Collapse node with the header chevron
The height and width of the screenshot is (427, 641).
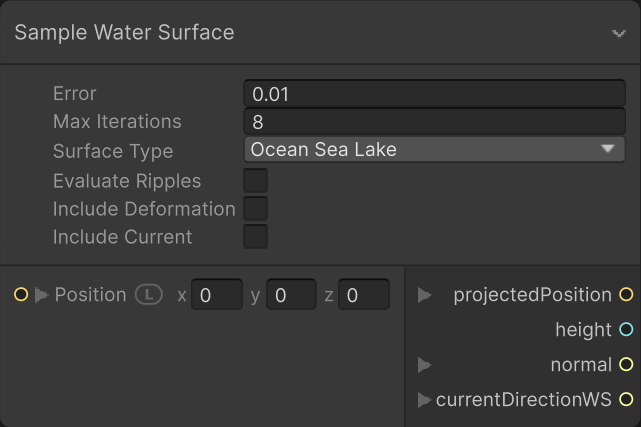pos(618,33)
